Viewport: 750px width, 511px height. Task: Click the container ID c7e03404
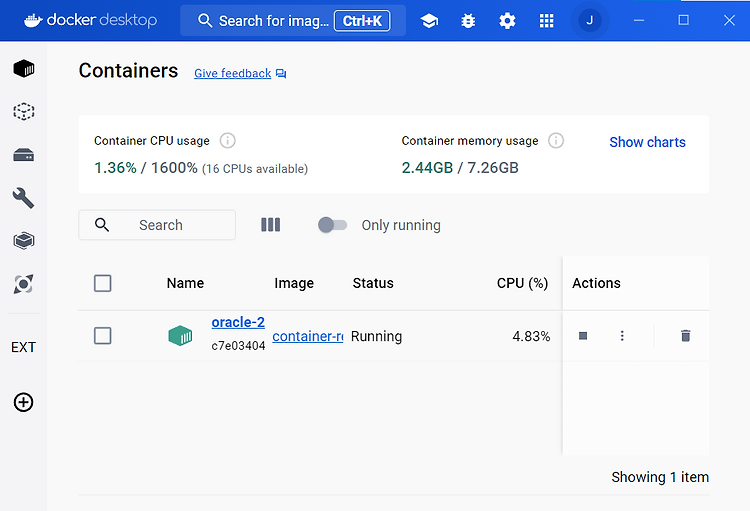coord(238,345)
